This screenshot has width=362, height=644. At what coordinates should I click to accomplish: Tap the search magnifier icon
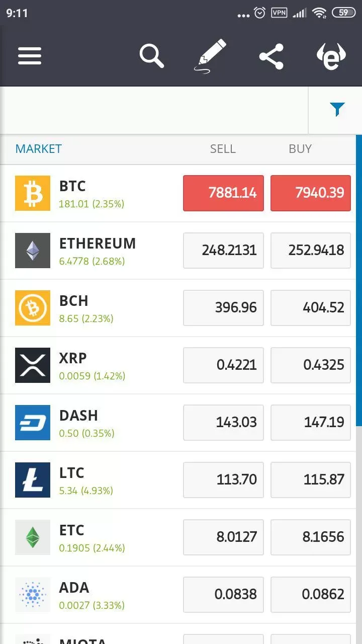point(152,56)
